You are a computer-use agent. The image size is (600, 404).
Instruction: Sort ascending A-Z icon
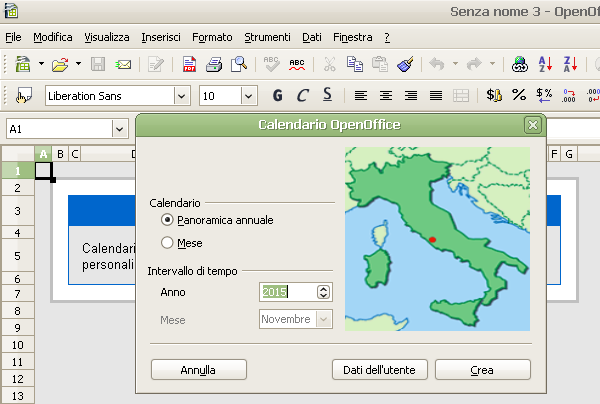pos(545,65)
